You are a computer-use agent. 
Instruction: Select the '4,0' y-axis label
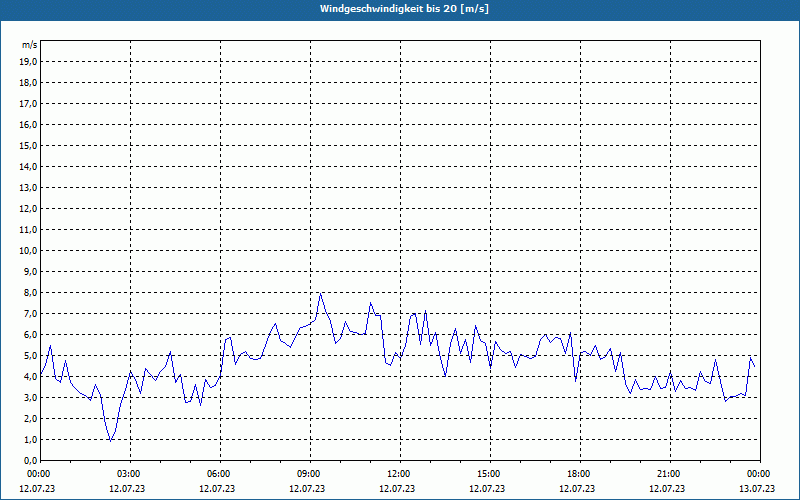[30, 377]
